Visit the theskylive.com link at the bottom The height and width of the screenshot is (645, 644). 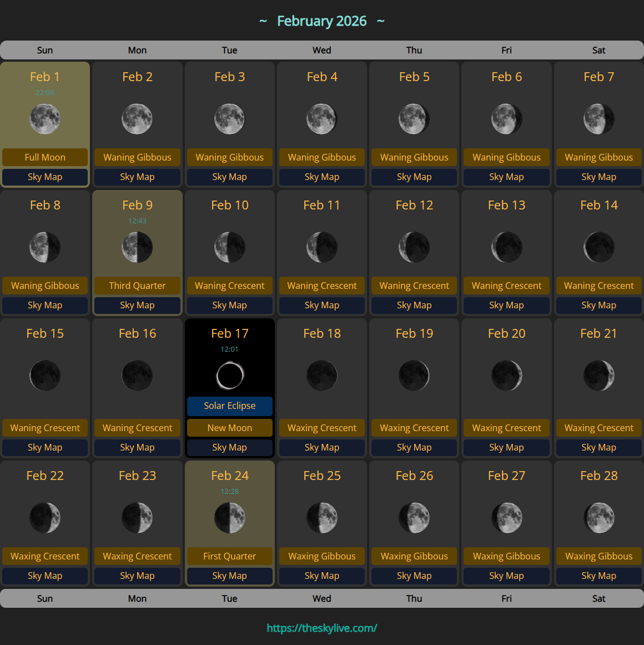[x=322, y=628]
